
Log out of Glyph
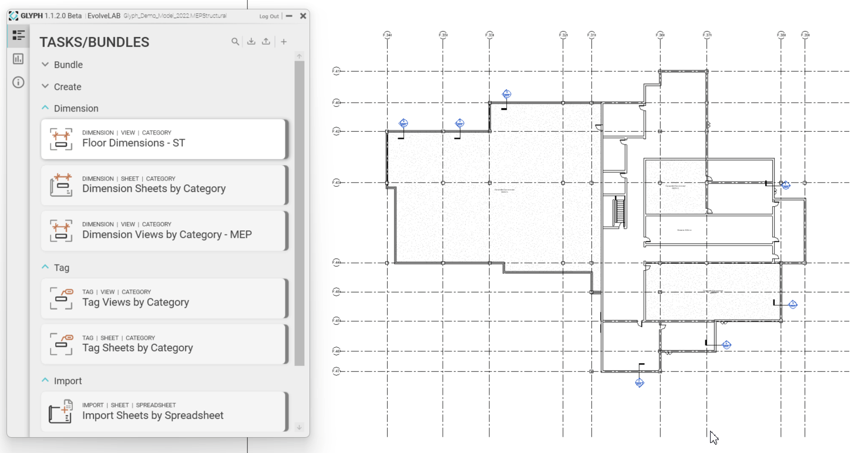coord(269,16)
